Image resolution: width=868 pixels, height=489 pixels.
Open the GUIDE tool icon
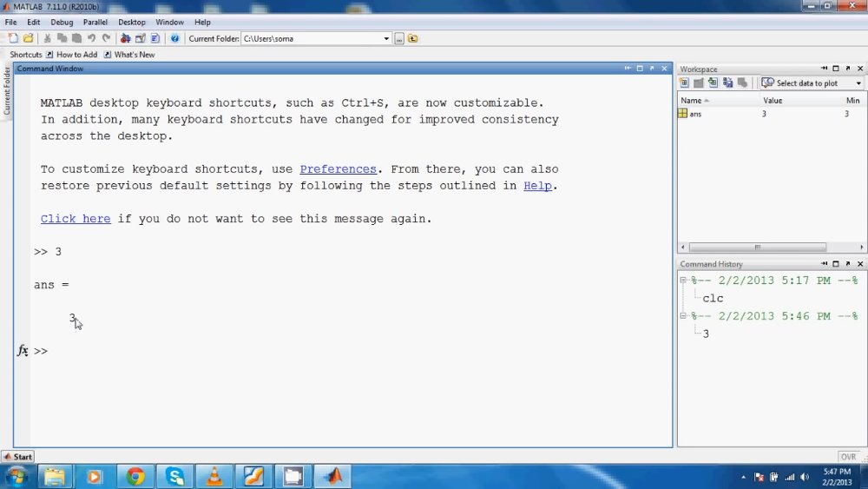(141, 38)
